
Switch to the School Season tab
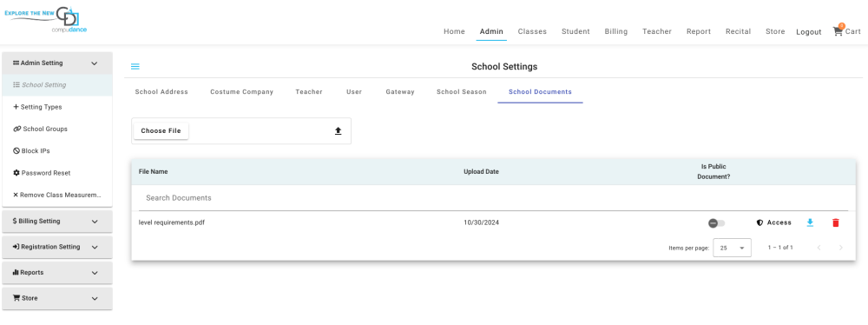click(x=462, y=92)
